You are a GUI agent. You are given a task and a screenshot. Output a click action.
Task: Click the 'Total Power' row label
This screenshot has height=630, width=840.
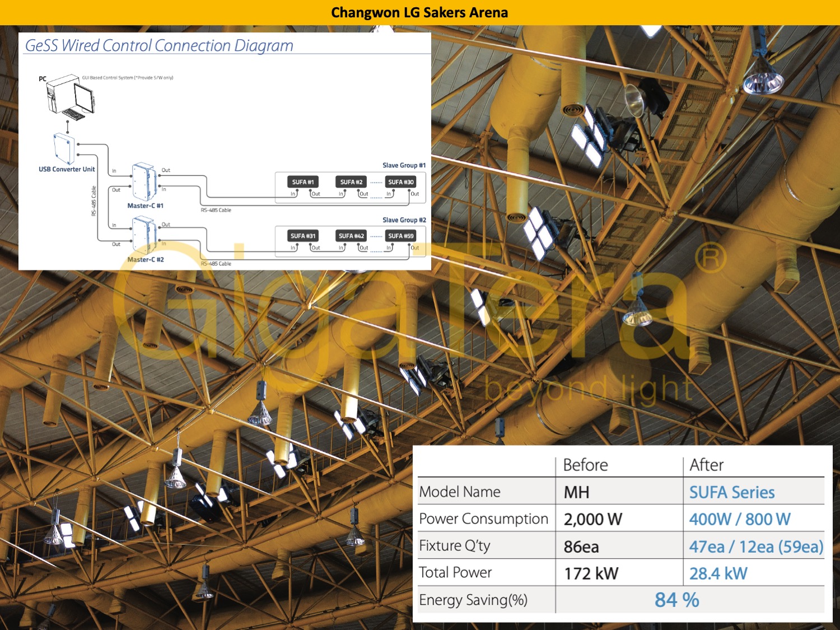tap(455, 572)
